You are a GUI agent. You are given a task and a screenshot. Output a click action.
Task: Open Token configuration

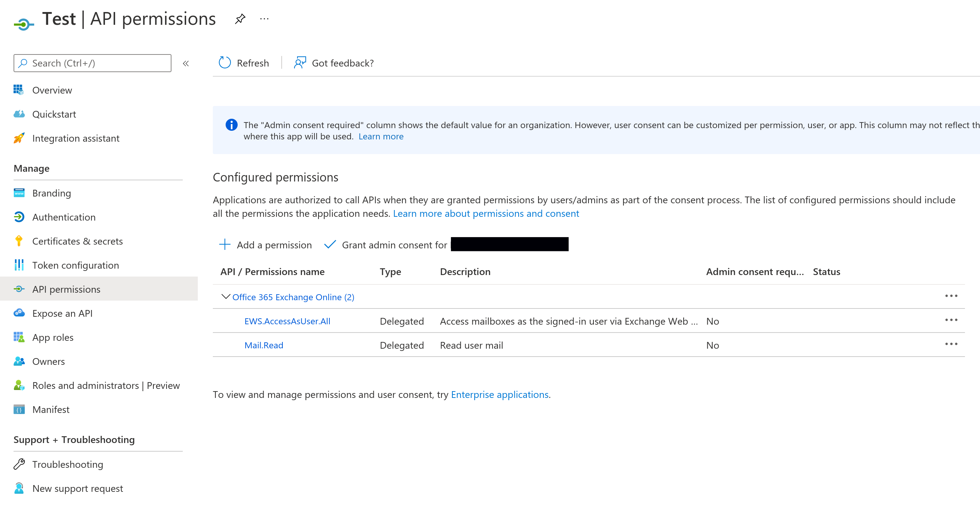pos(75,265)
